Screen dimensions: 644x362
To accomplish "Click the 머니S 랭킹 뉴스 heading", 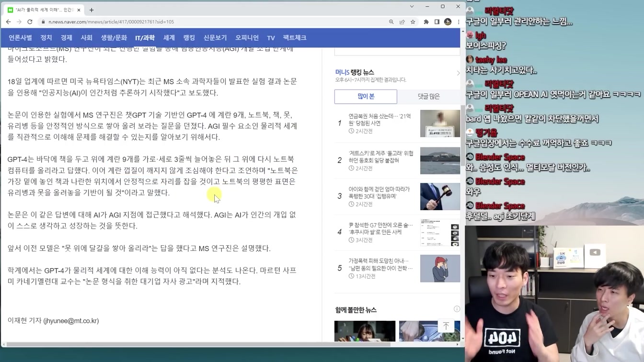I will [x=355, y=72].
